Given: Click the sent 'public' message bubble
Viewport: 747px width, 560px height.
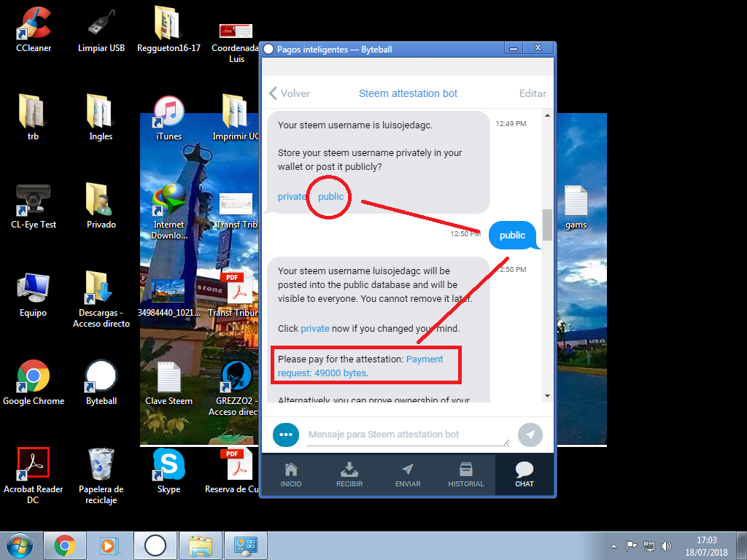Looking at the screenshot, I should pos(513,236).
